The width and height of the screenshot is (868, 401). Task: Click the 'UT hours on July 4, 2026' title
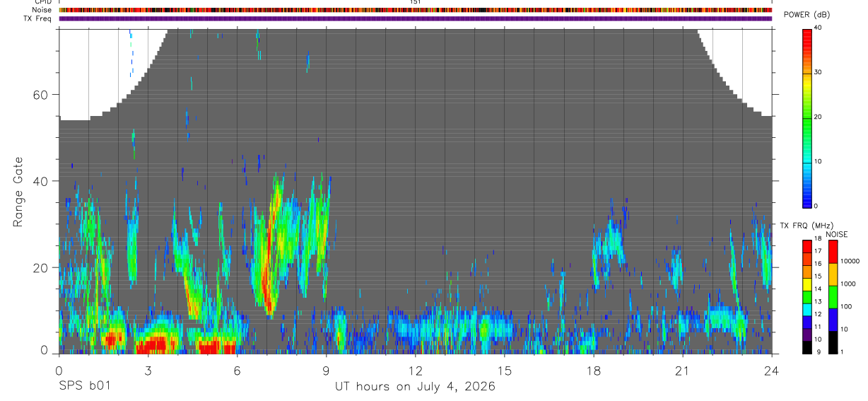click(x=415, y=386)
